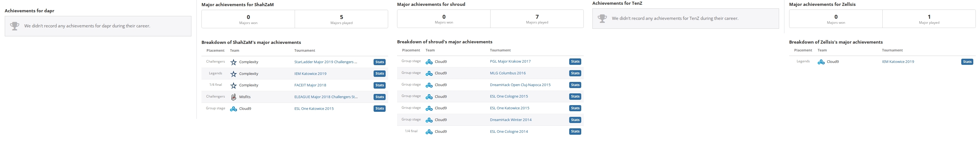Viewport: 980px width, 142px height.
Task: Click Stats button for DreamHack Open Cluj-Napoca 2015
Action: tap(575, 85)
